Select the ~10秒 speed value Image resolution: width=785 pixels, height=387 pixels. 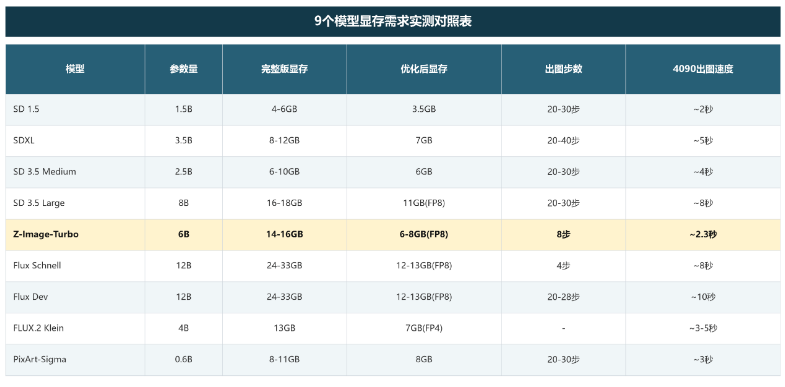(703, 297)
